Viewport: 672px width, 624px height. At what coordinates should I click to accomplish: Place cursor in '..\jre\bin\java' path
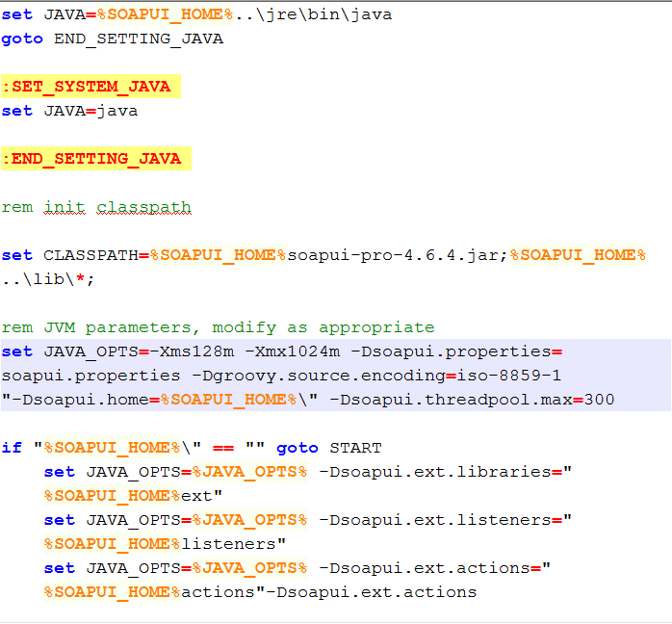pyautogui.click(x=313, y=14)
